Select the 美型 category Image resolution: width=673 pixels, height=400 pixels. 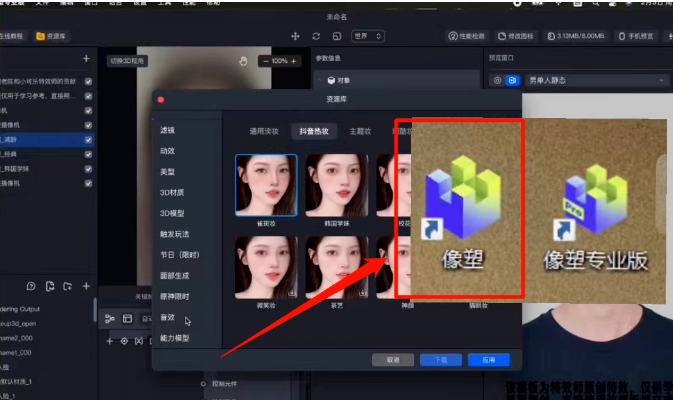click(167, 172)
